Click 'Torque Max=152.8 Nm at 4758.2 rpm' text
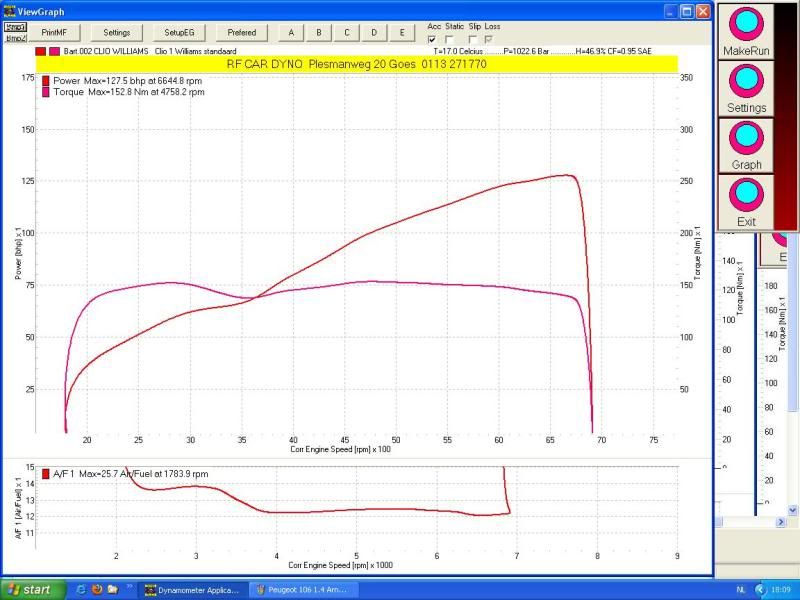800x600 pixels. (129, 92)
